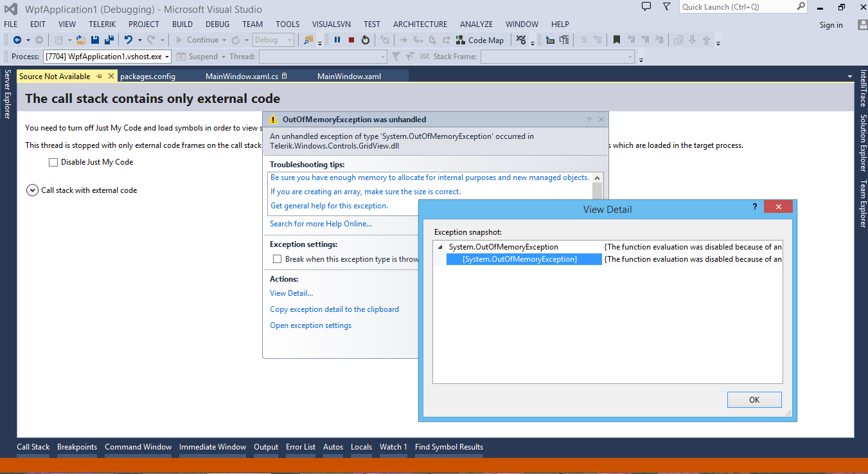The height and width of the screenshot is (474, 868).
Task: Click the Continue debugging button
Action: tap(197, 40)
